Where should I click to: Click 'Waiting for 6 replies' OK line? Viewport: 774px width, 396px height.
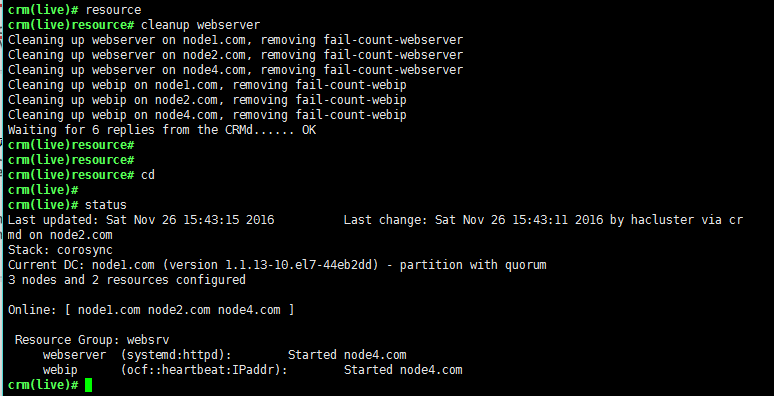point(162,130)
